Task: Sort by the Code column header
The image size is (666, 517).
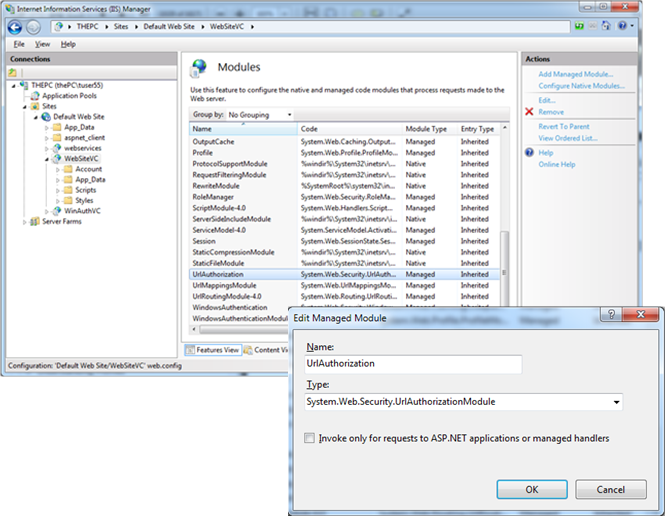Action: (x=350, y=129)
